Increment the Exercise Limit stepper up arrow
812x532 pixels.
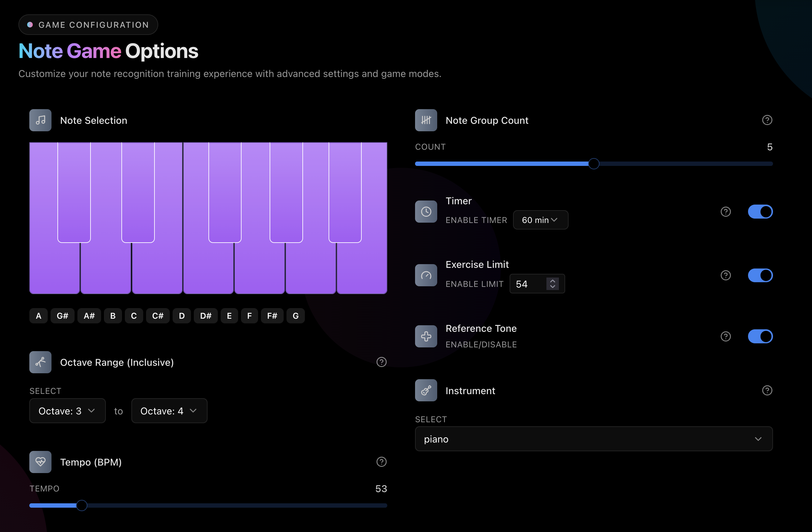(552, 281)
